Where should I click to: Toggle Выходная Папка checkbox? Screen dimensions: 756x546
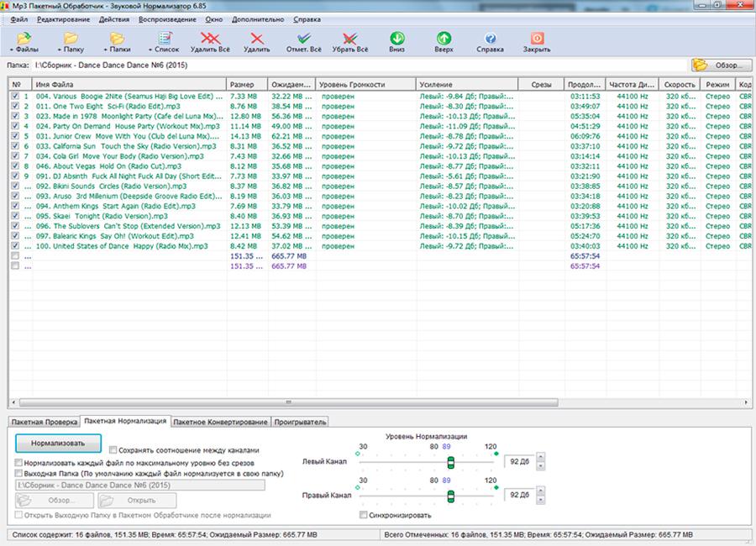pyautogui.click(x=18, y=473)
